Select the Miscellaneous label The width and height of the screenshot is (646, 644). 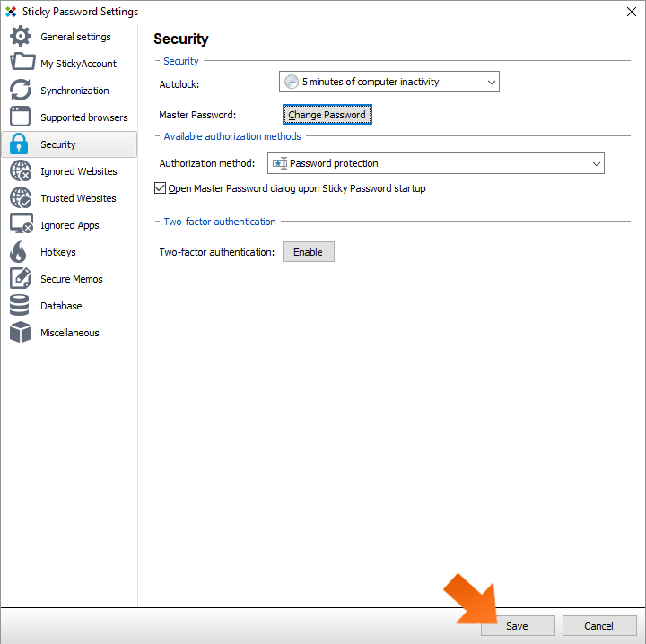70,333
